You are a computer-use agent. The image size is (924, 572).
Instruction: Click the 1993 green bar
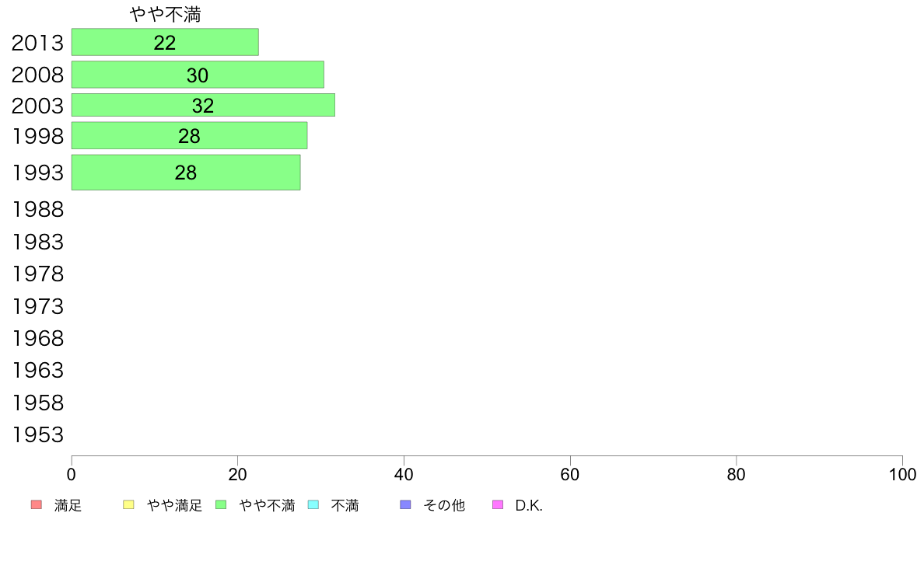[x=186, y=172]
